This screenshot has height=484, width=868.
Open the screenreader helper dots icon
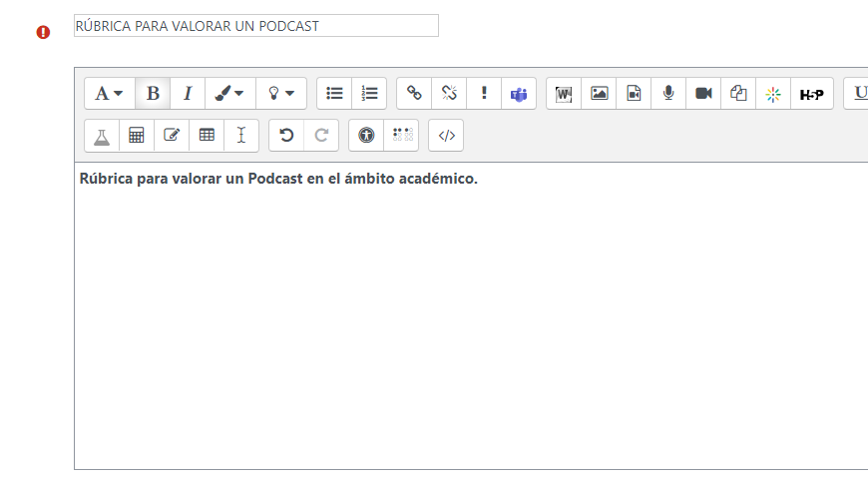tap(401, 136)
